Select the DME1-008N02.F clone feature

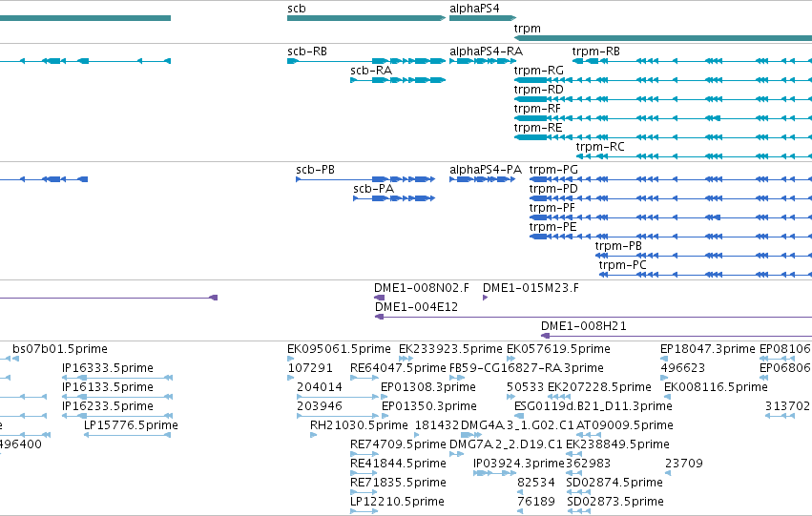click(x=379, y=298)
